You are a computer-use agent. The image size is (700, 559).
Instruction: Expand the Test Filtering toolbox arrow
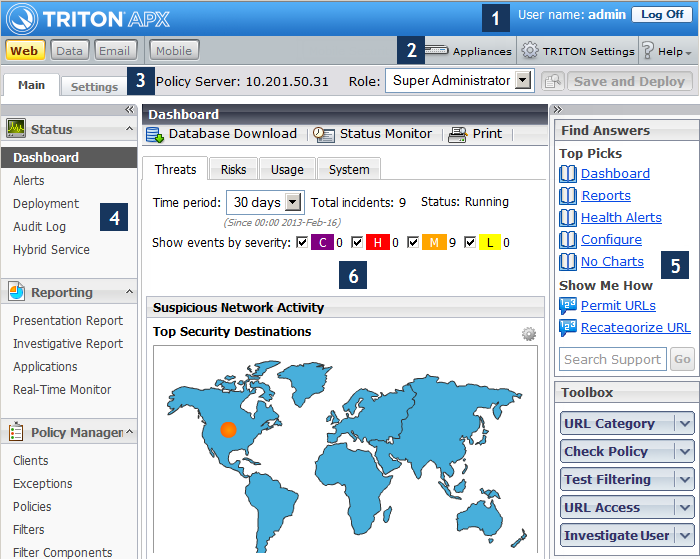tap(685, 480)
